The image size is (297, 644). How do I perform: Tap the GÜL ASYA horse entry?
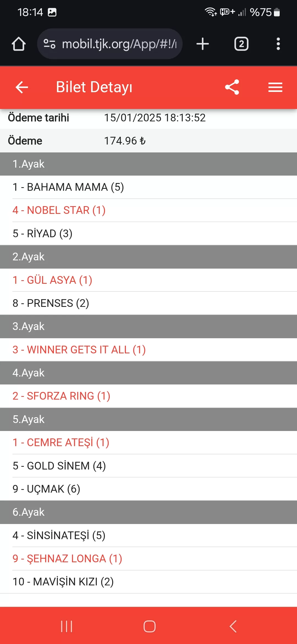[x=53, y=280]
